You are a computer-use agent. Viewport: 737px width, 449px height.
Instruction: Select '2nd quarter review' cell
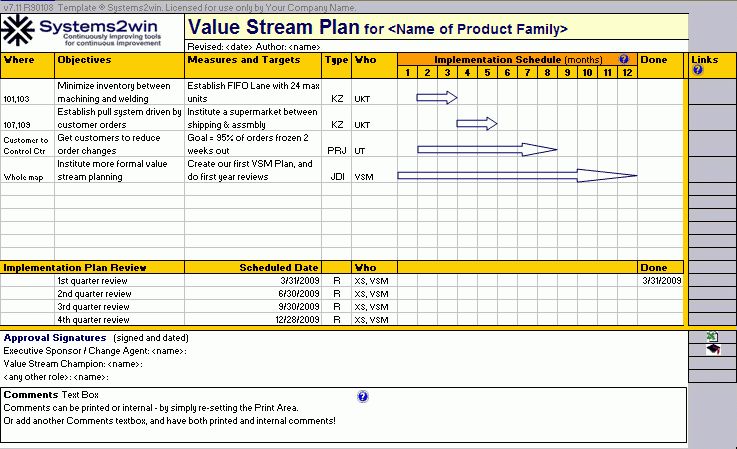point(119,294)
